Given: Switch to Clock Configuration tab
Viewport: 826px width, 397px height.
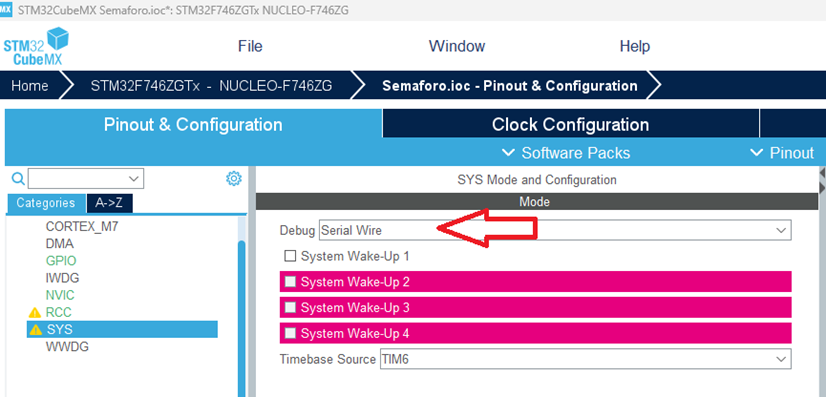Looking at the screenshot, I should click(571, 125).
